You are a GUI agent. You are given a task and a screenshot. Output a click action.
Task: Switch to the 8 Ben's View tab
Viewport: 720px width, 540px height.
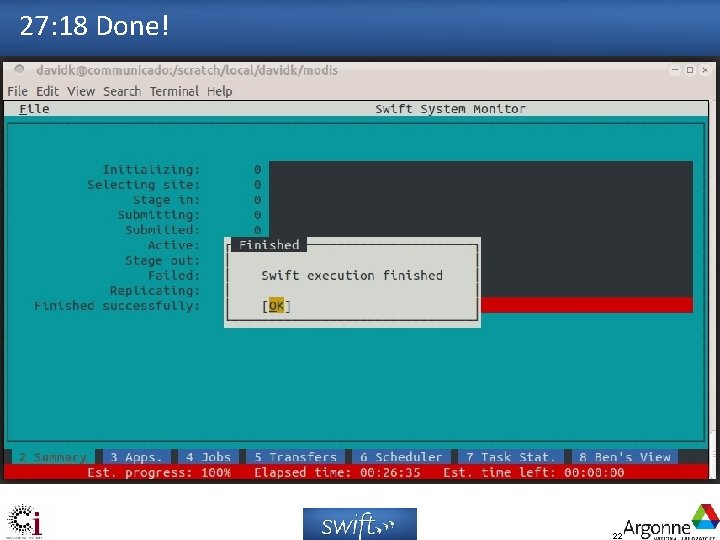coord(625,457)
